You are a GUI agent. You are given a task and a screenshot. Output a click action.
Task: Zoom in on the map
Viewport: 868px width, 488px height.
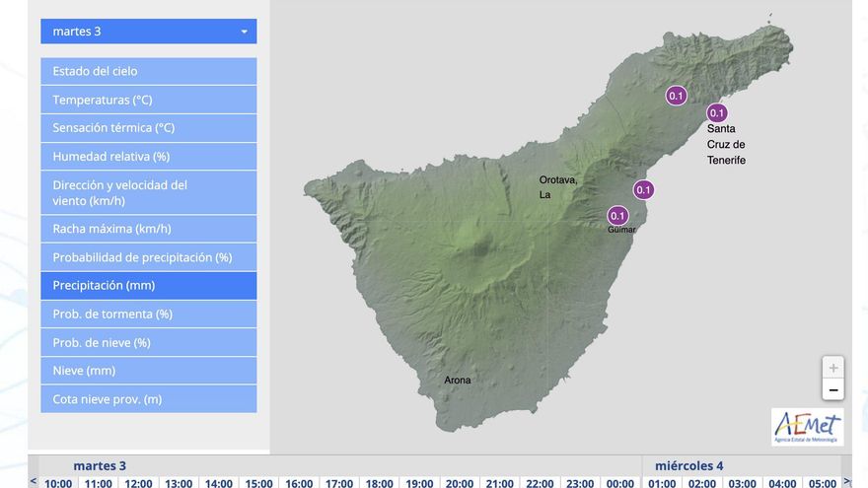[x=832, y=368]
